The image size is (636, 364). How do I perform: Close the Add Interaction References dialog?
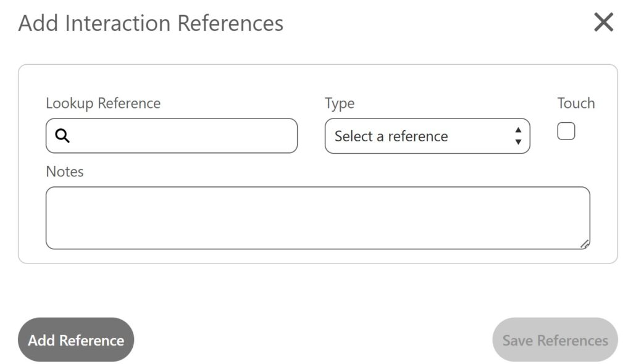point(603,22)
